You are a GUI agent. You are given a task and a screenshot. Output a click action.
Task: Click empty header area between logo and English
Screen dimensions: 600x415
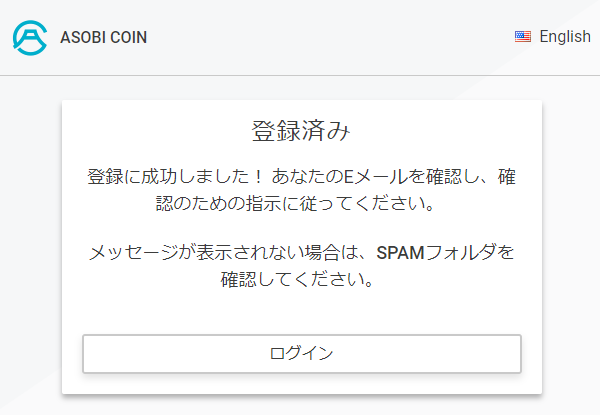click(x=330, y=37)
